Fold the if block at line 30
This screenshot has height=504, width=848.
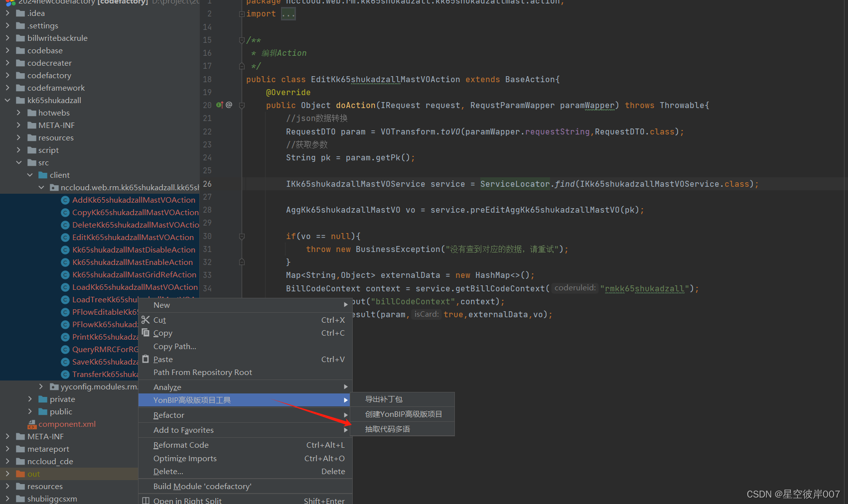point(242,236)
